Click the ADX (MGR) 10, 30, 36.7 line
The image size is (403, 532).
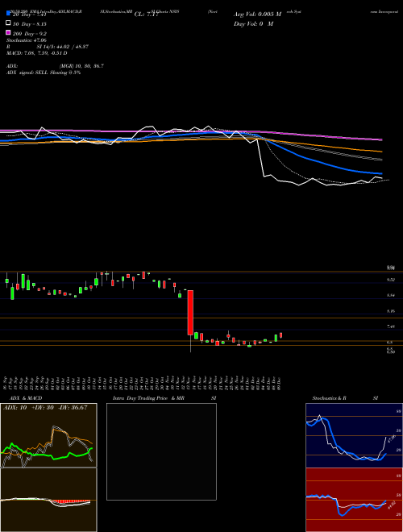(x=55, y=66)
